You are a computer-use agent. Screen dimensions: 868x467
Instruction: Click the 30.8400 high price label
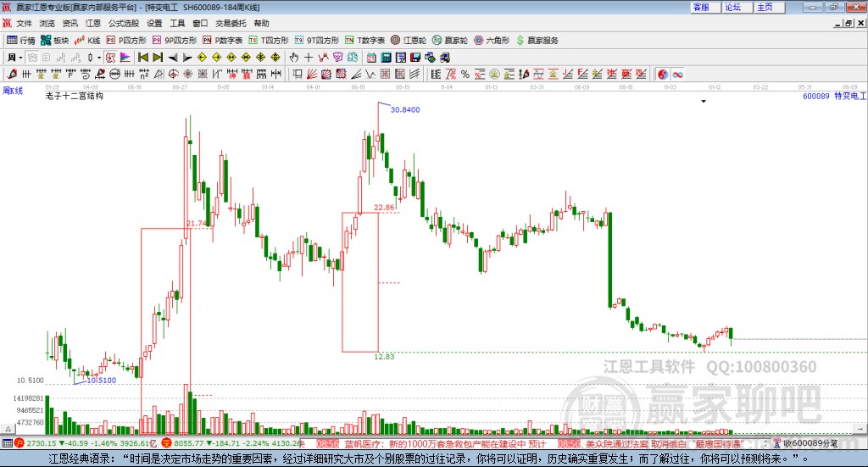coord(405,109)
